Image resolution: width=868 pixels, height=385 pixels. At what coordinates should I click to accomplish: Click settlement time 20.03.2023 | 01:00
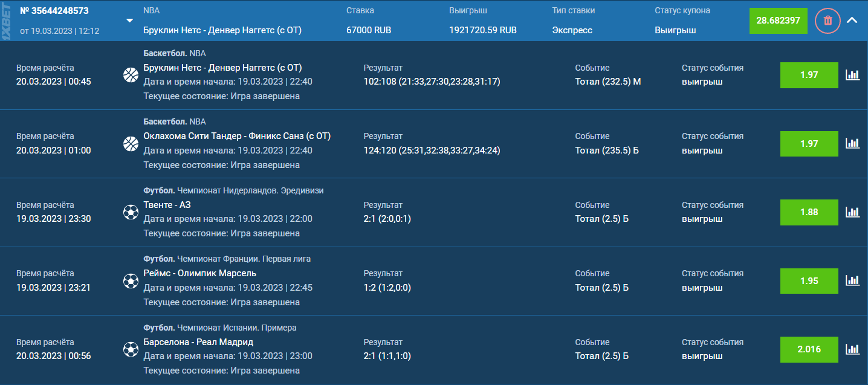coord(54,150)
